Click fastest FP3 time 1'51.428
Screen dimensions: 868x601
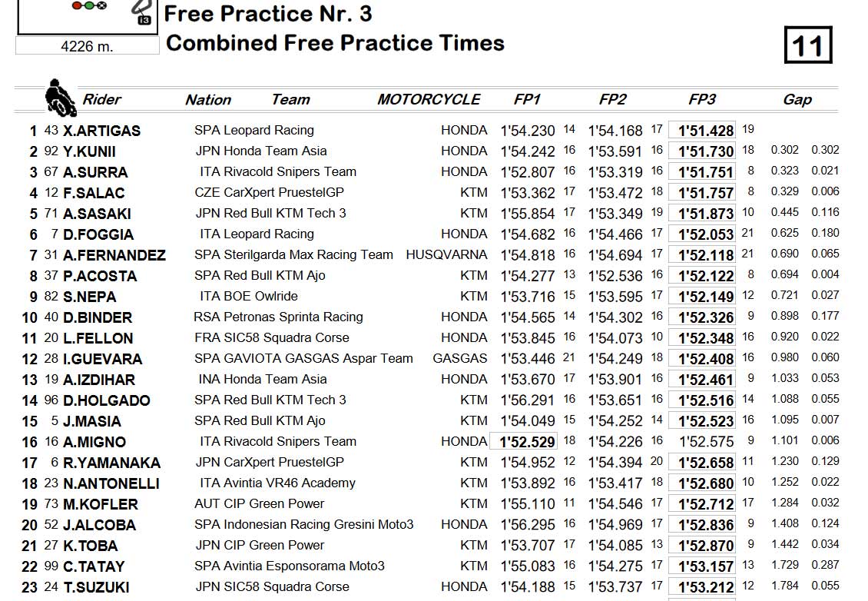702,130
